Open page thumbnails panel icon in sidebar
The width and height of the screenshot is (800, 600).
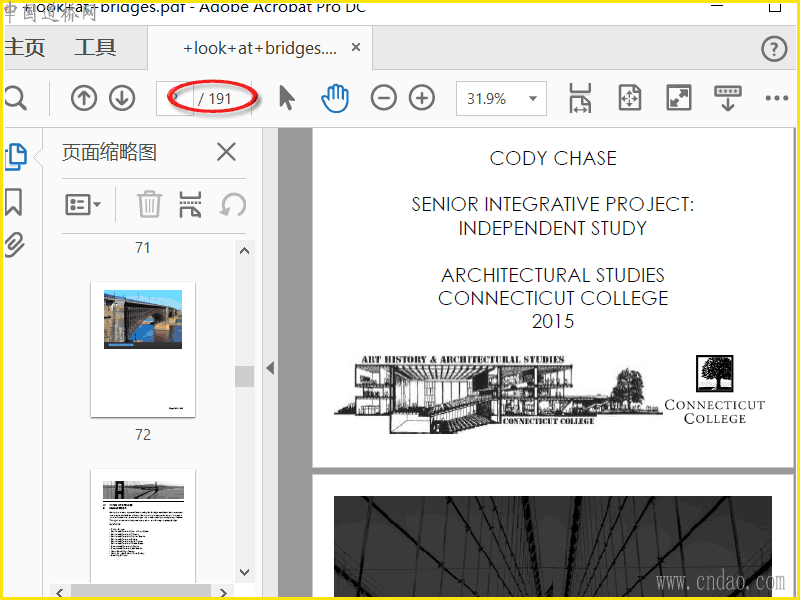point(15,157)
